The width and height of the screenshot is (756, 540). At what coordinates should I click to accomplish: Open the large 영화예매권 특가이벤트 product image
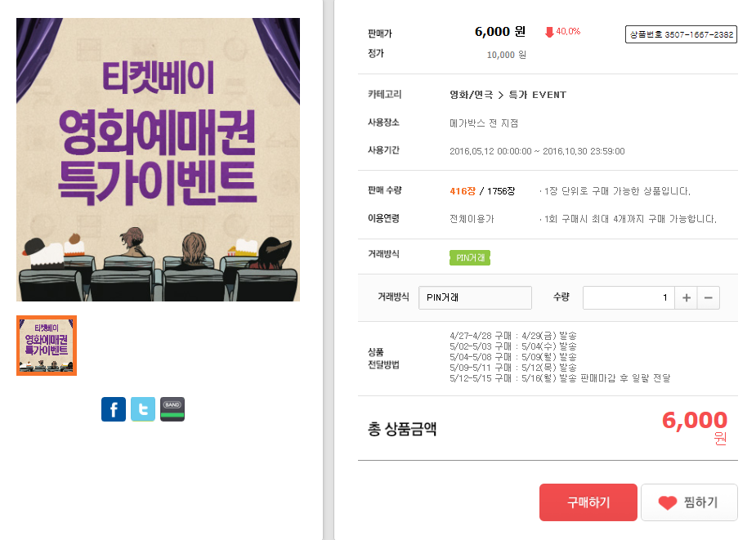tap(158, 159)
